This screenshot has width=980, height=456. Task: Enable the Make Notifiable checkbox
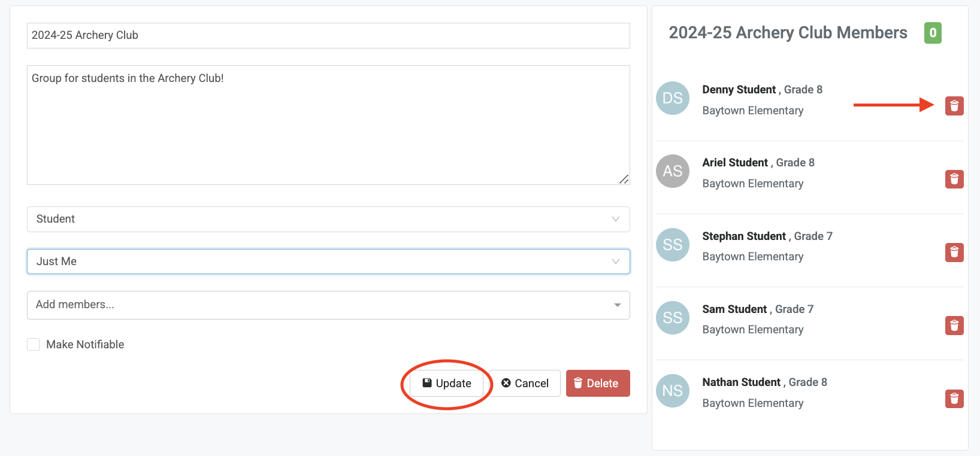coord(33,344)
